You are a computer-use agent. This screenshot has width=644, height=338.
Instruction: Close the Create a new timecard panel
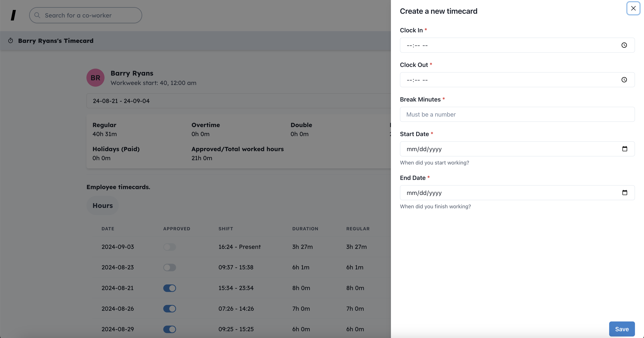pyautogui.click(x=633, y=8)
